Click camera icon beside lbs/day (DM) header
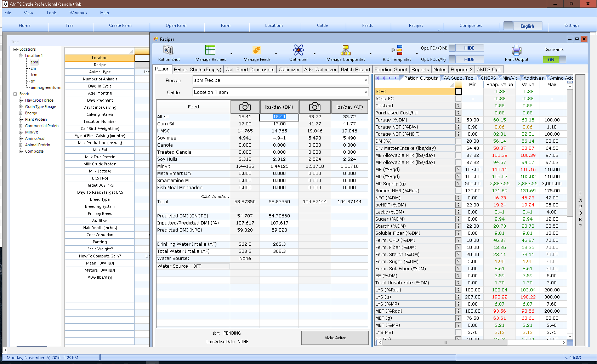This screenshot has height=364, width=597. (245, 107)
